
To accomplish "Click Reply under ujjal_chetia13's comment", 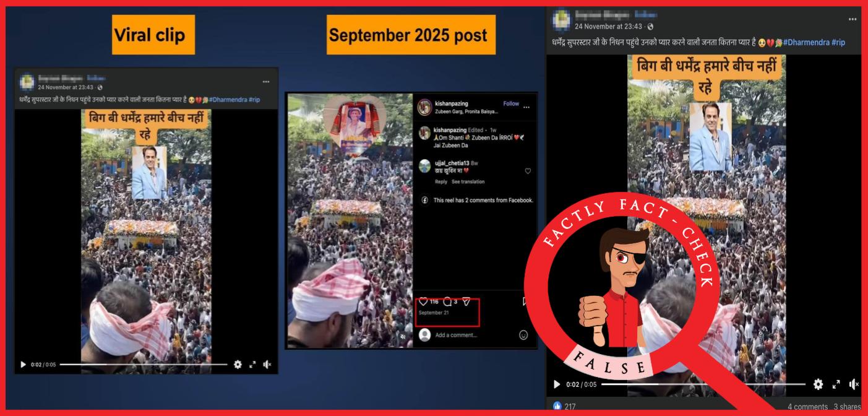I will [440, 182].
